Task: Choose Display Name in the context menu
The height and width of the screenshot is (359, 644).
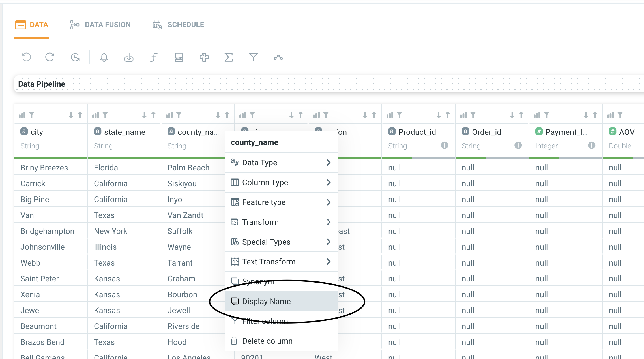Action: [282, 301]
